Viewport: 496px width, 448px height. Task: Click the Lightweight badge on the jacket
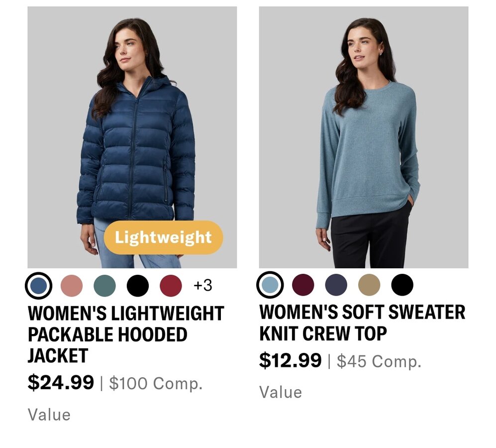pyautogui.click(x=163, y=237)
